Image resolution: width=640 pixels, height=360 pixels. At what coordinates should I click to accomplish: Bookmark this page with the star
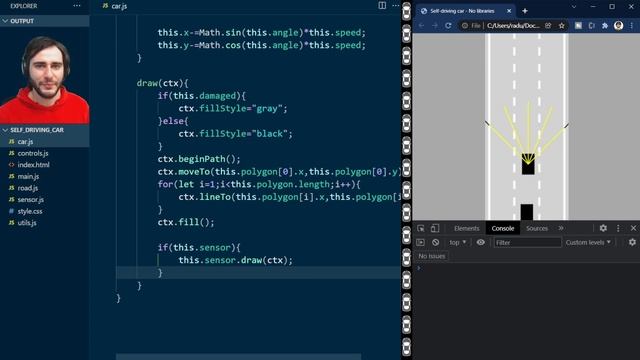click(562, 25)
